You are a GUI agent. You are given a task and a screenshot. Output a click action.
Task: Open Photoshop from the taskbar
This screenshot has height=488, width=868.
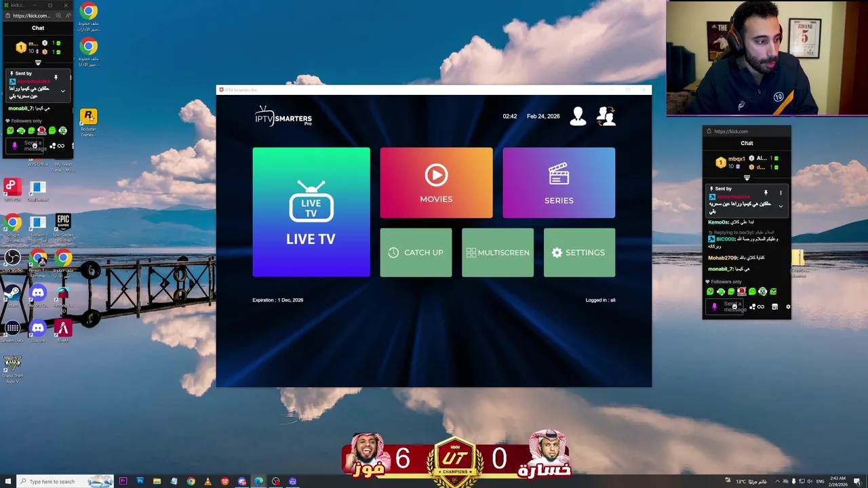coord(140,481)
